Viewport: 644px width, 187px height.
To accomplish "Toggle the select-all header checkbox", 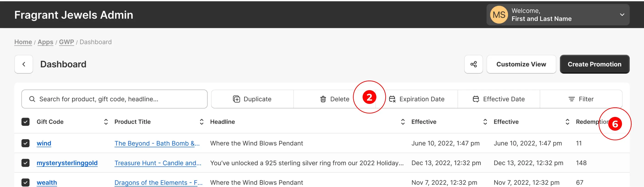I will tap(25, 122).
